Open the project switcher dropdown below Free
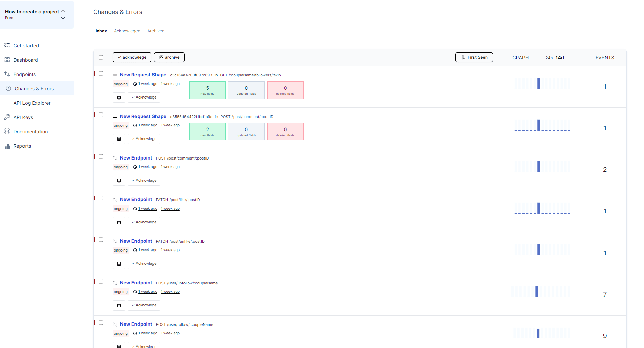644x348 pixels. click(63, 18)
